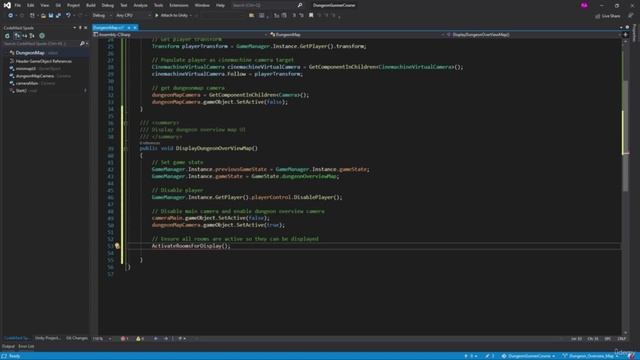Click the lightbulb quick actions icon at line 53
Viewport: 640px width, 360px height.
[117, 246]
